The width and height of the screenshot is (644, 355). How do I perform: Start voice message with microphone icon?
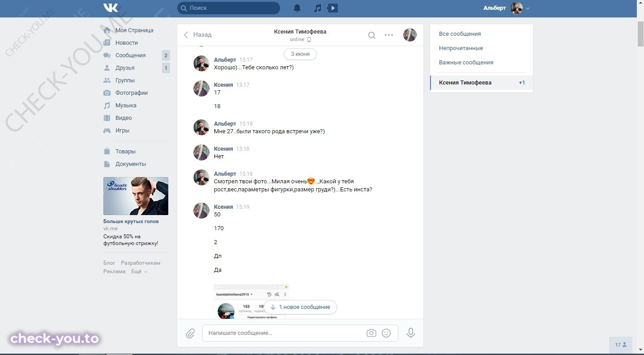[x=411, y=333]
